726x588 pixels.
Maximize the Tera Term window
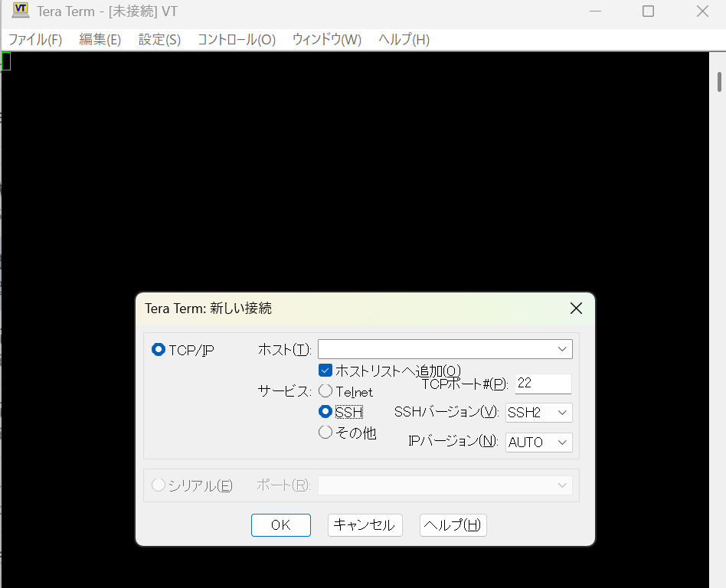648,11
